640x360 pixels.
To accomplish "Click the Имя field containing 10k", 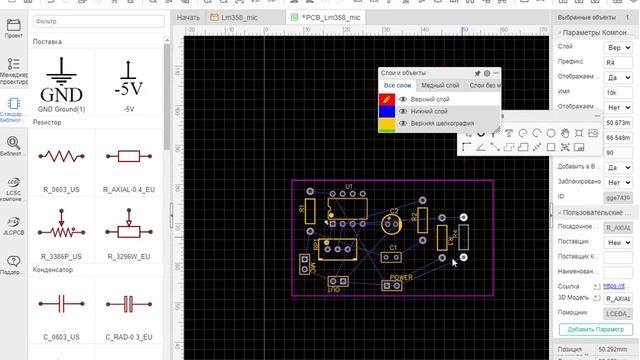I will pyautogui.click(x=618, y=93).
